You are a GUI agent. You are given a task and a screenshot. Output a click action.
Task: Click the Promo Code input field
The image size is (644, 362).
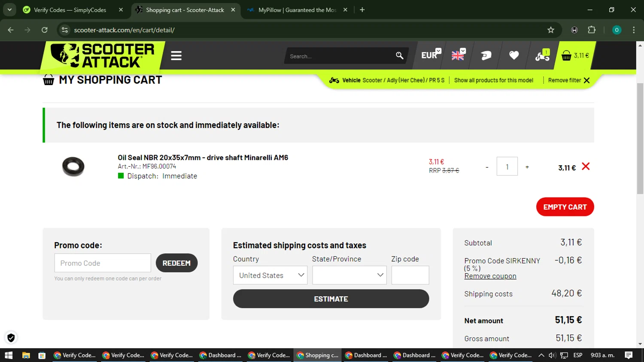[x=103, y=263]
